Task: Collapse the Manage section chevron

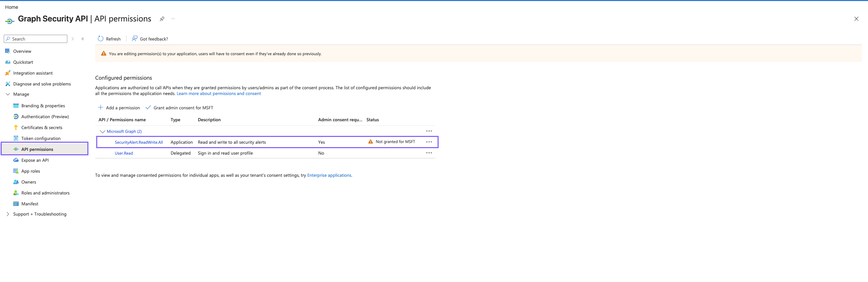Action: point(8,94)
